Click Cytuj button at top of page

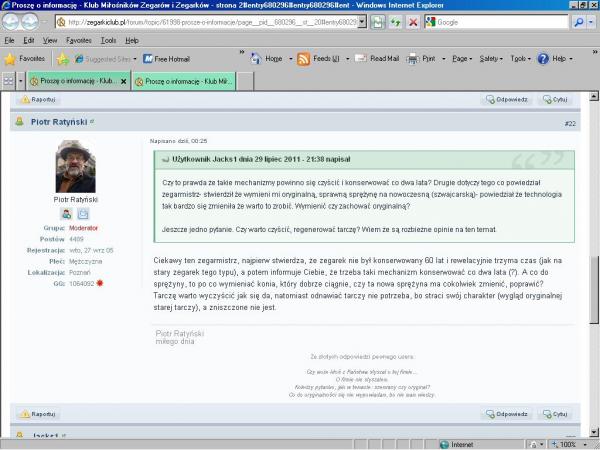pos(555,100)
